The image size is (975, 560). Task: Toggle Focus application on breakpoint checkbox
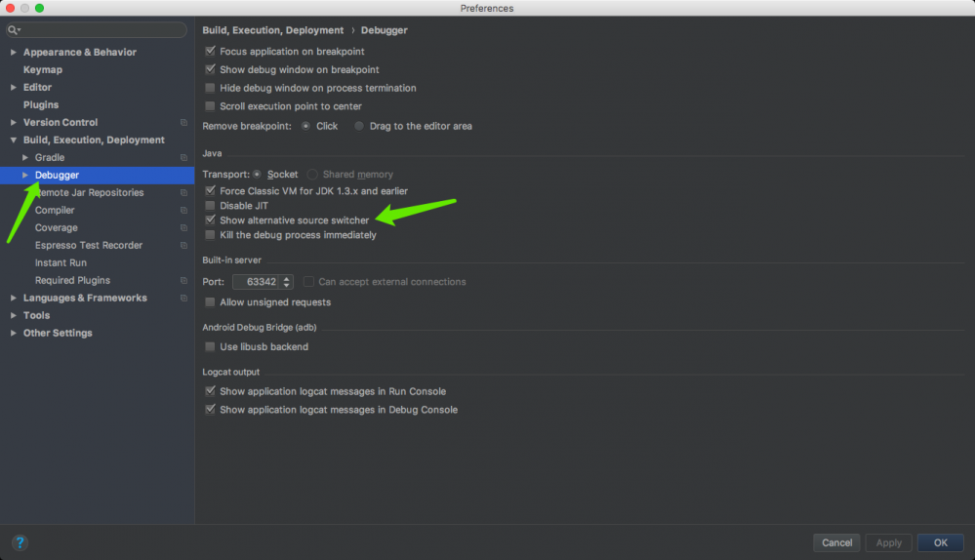[210, 51]
